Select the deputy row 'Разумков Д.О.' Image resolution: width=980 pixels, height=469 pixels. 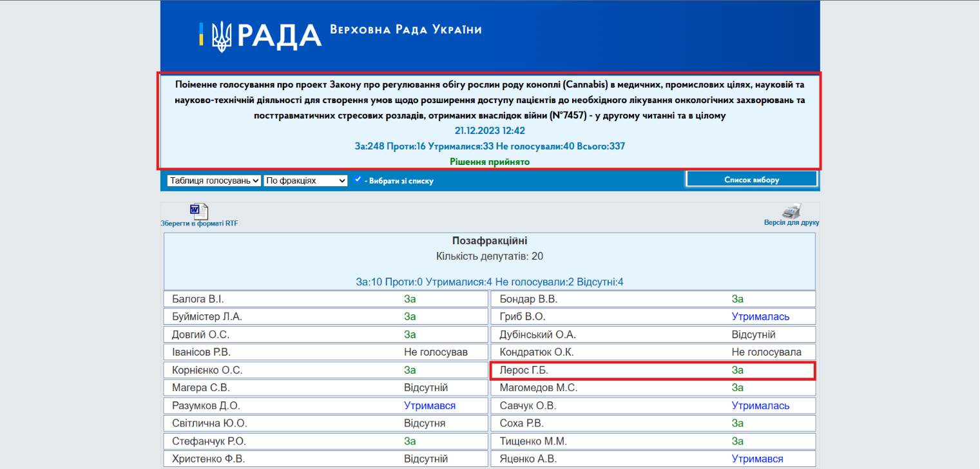(x=326, y=406)
